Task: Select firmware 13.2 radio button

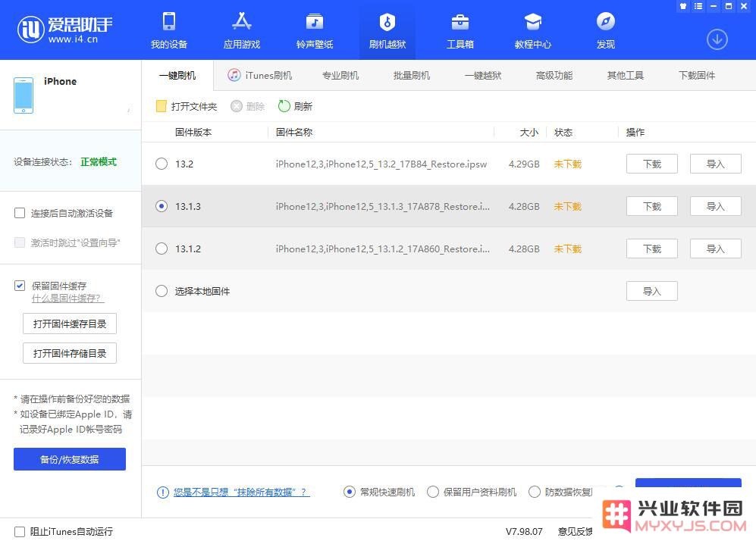Action: click(x=162, y=164)
